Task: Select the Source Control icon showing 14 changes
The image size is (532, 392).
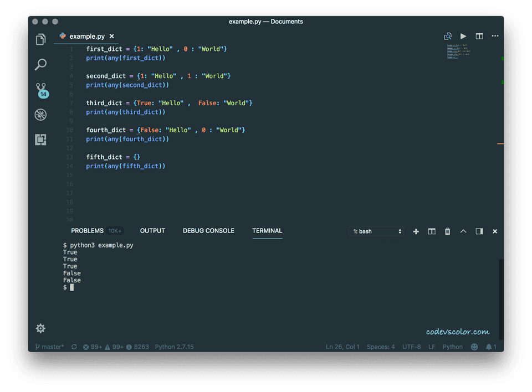Action: (40, 89)
